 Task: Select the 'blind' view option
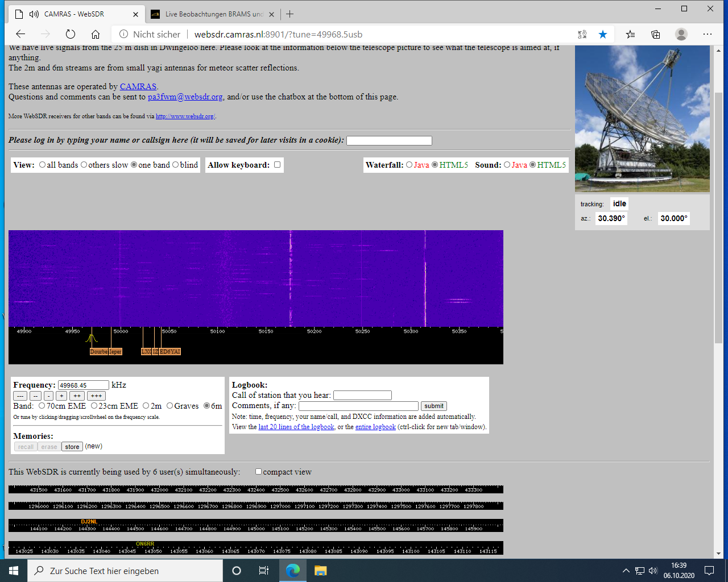(175, 165)
